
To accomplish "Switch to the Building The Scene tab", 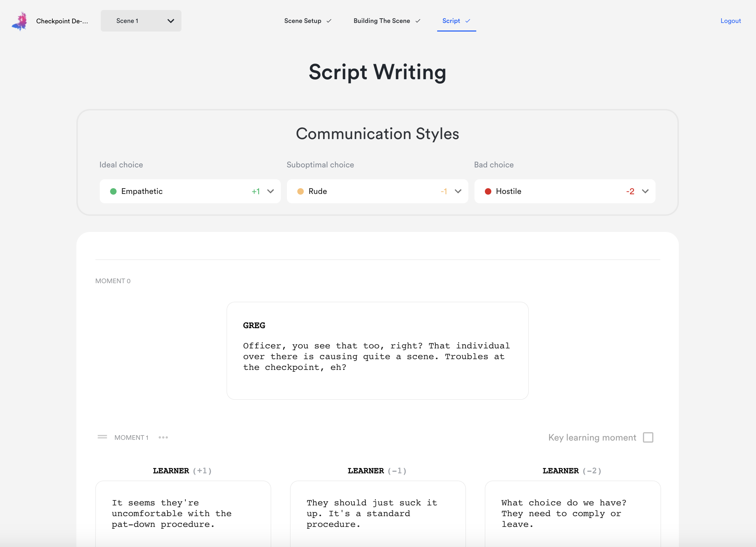I will pyautogui.click(x=382, y=21).
